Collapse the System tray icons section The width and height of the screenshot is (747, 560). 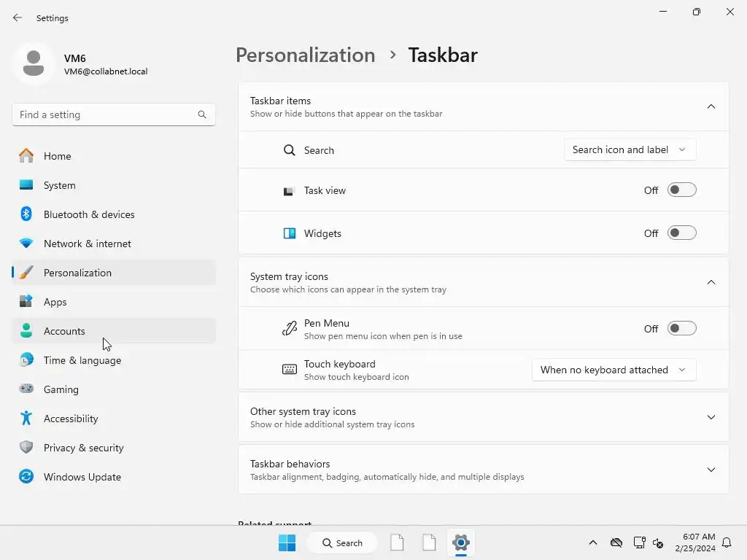[711, 282]
